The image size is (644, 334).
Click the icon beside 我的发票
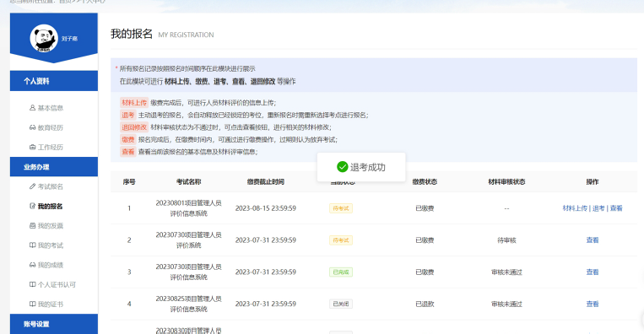pos(32,226)
